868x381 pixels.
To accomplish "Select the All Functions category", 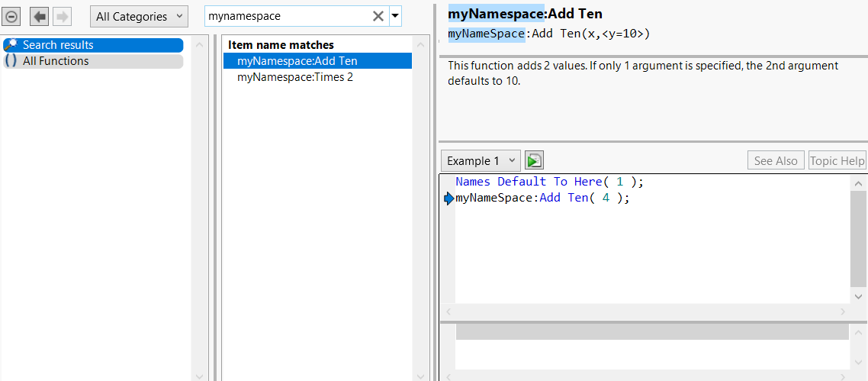I will 56,61.
